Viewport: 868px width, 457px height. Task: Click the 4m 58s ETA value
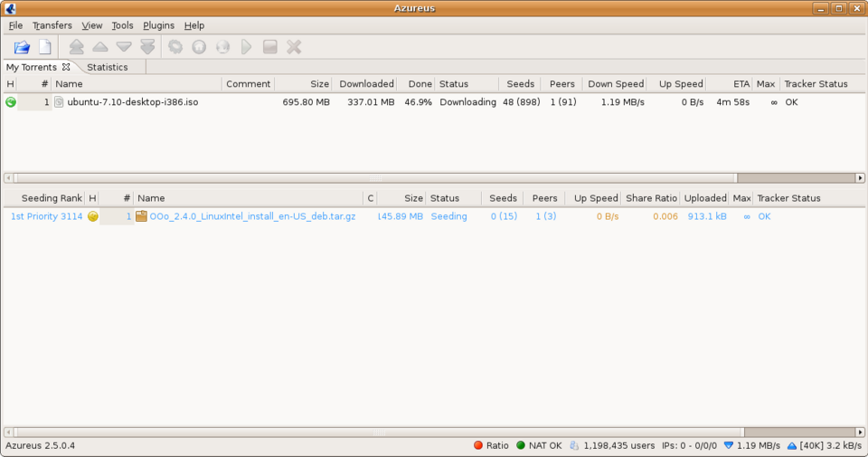click(732, 102)
